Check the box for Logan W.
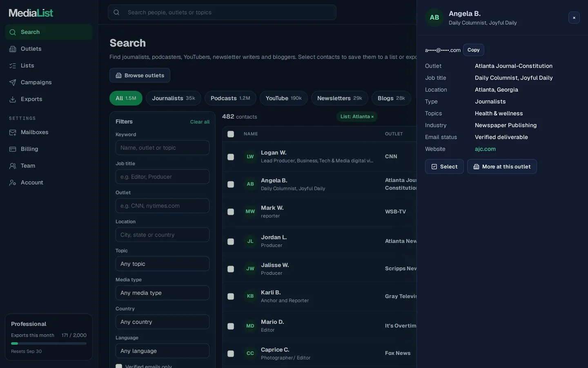Viewport: 588px width, 368px height. click(x=231, y=157)
